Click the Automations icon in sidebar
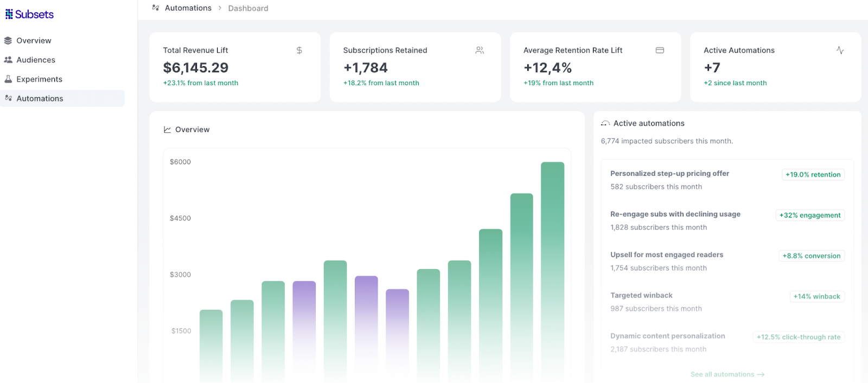 (8, 98)
